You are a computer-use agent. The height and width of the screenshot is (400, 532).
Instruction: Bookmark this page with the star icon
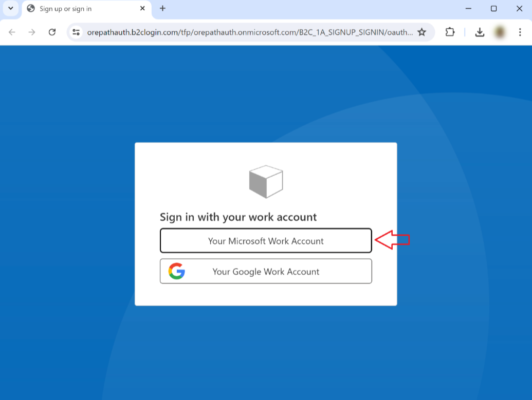[421, 32]
